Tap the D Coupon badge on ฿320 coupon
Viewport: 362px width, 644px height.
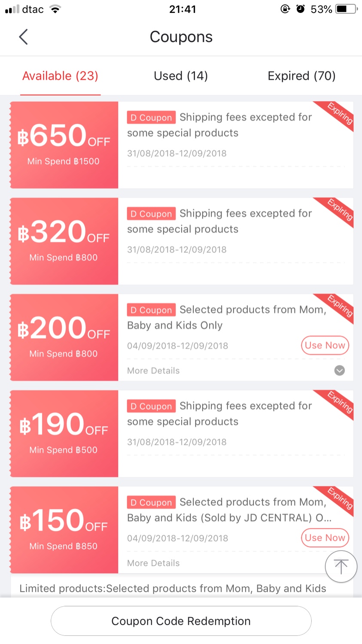click(151, 214)
